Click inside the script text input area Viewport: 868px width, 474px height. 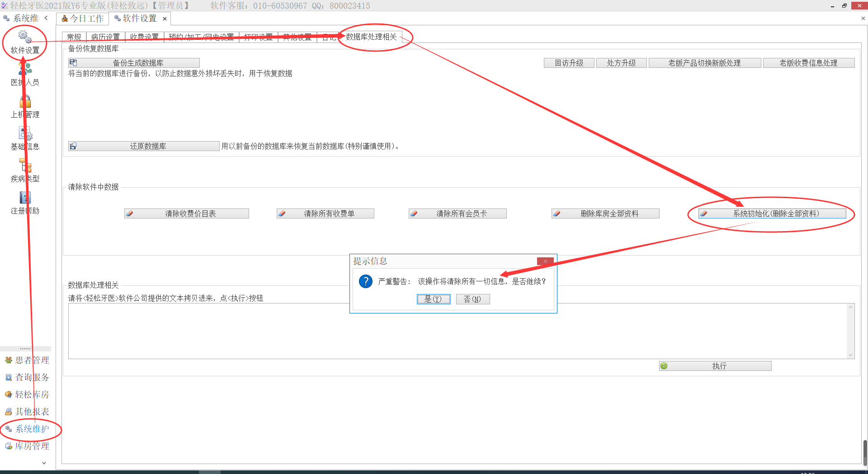458,331
